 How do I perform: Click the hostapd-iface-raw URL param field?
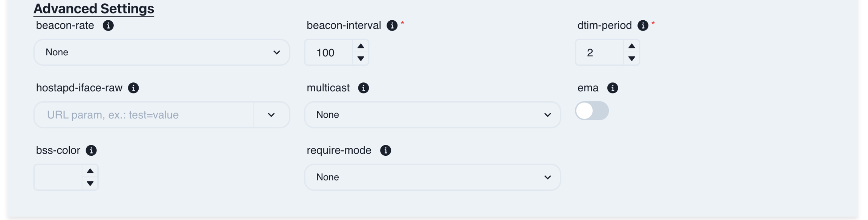pyautogui.click(x=143, y=115)
